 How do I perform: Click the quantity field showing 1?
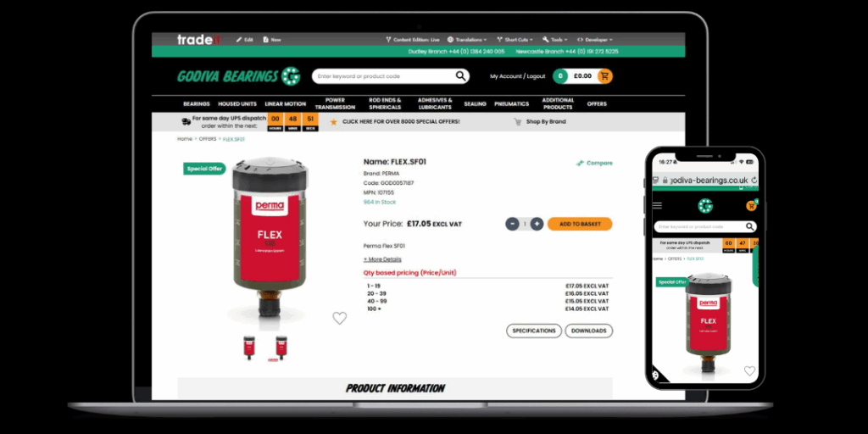click(525, 224)
